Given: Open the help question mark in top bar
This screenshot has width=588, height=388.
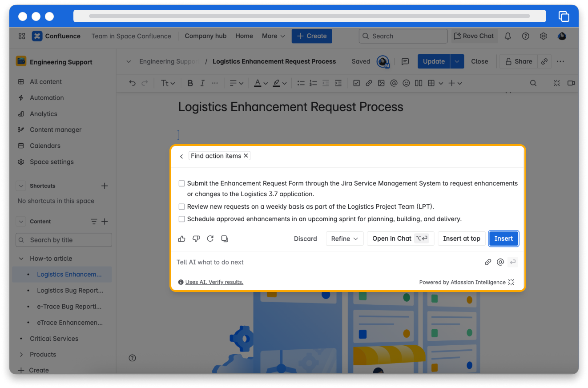Looking at the screenshot, I should 526,36.
